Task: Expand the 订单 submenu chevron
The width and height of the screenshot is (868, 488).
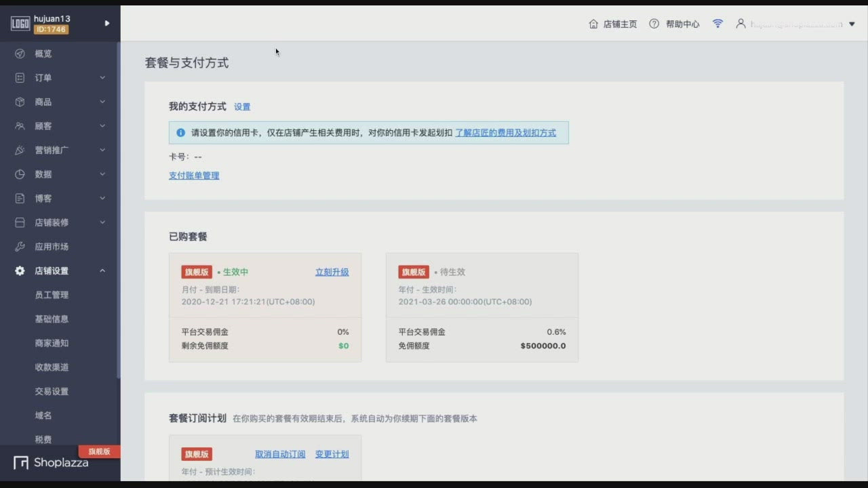Action: click(x=102, y=78)
